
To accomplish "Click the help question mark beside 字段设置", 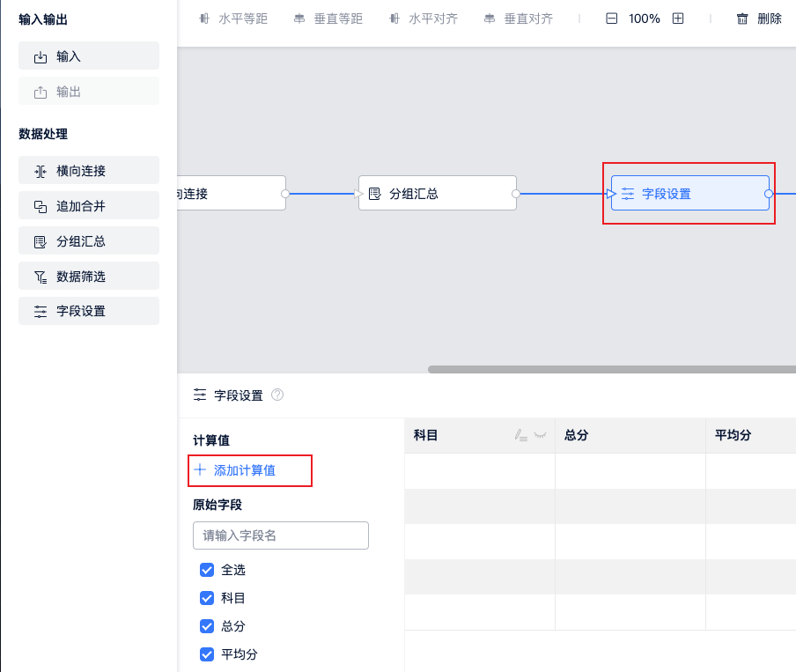I will point(277,395).
